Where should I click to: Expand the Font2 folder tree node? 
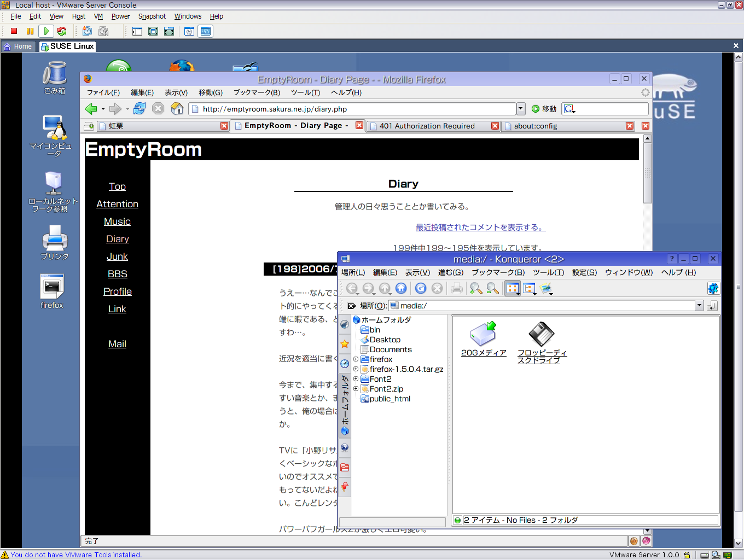[x=356, y=379]
